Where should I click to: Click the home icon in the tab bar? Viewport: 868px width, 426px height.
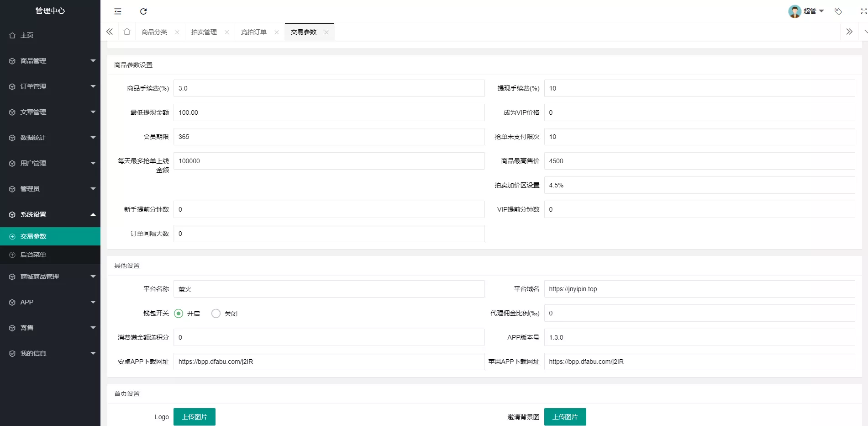point(126,32)
